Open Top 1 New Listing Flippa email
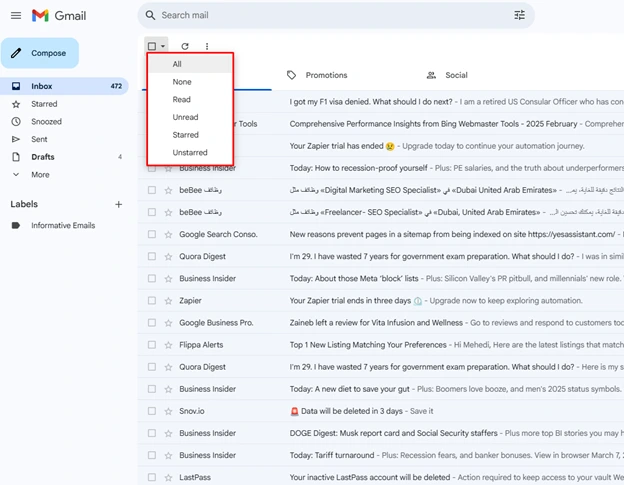Image resolution: width=624 pixels, height=485 pixels. pyautogui.click(x=381, y=345)
